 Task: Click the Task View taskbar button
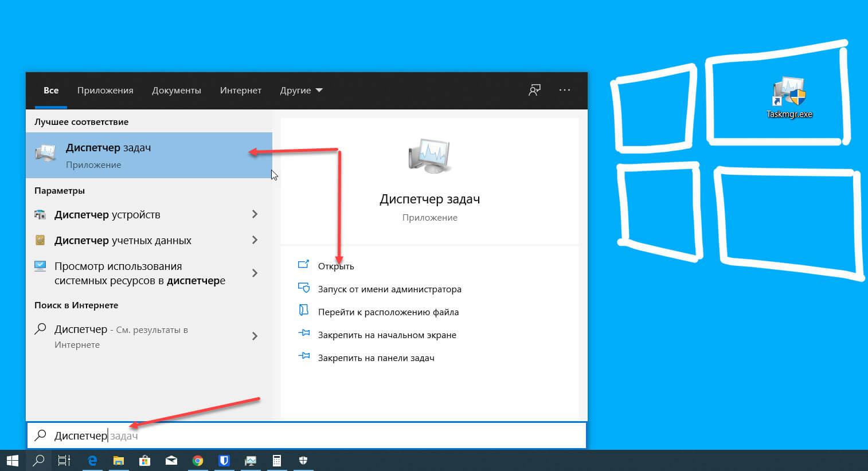click(64, 461)
